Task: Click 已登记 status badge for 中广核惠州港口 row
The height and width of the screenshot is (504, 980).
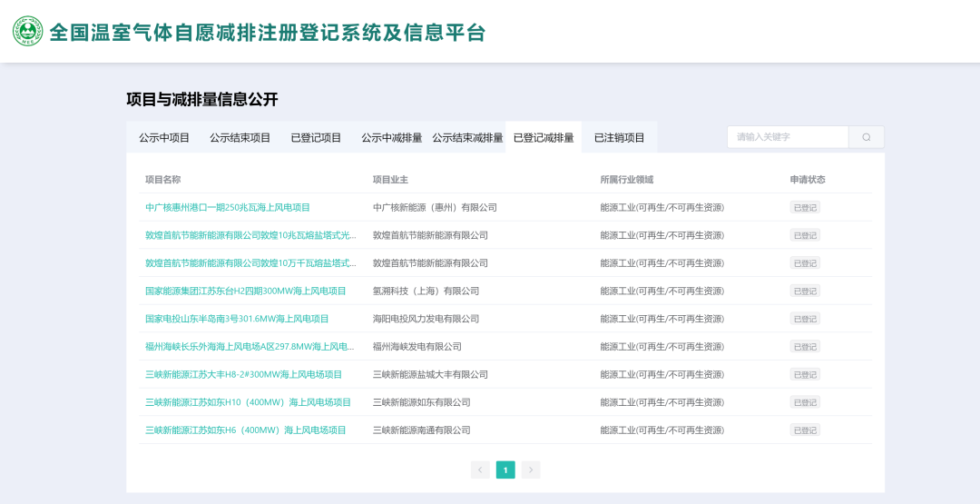Action: click(x=805, y=208)
